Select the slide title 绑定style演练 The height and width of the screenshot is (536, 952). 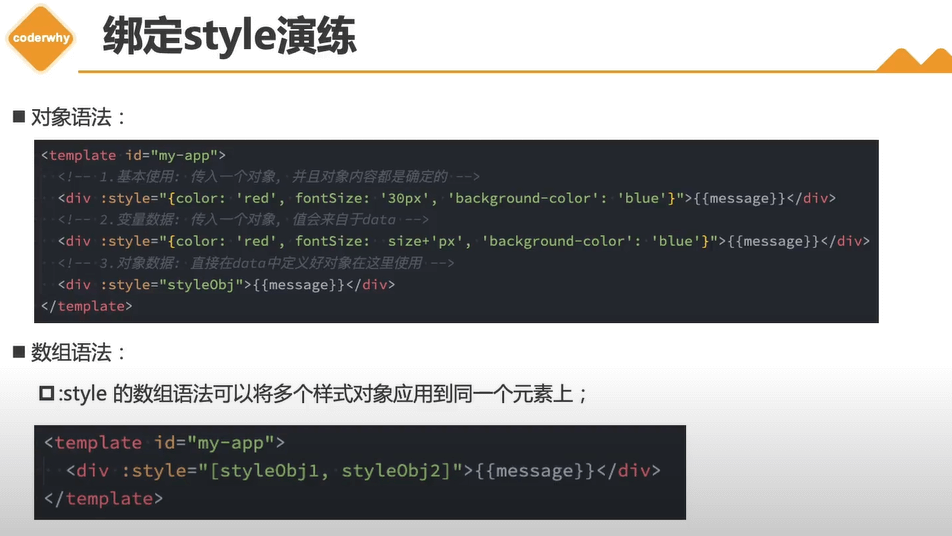pos(229,38)
